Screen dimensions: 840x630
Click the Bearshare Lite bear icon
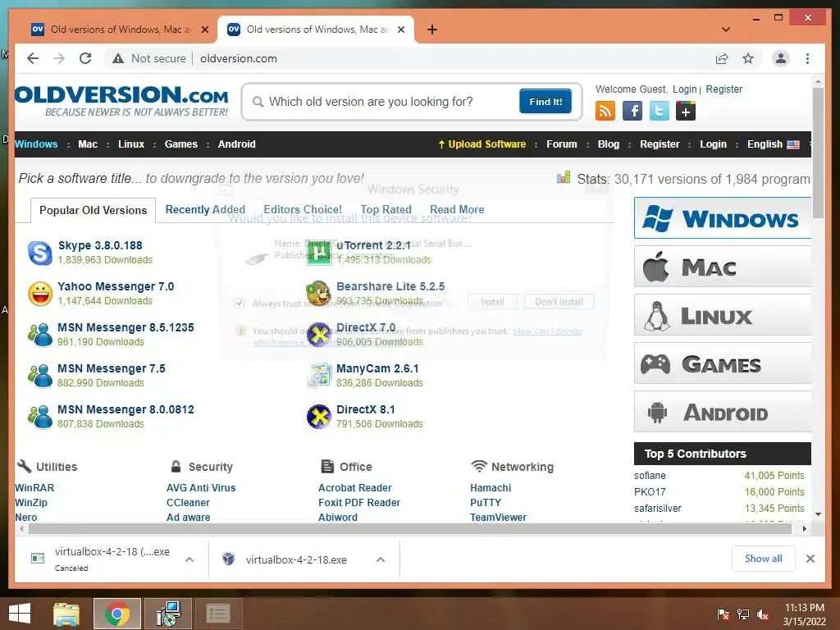click(319, 294)
